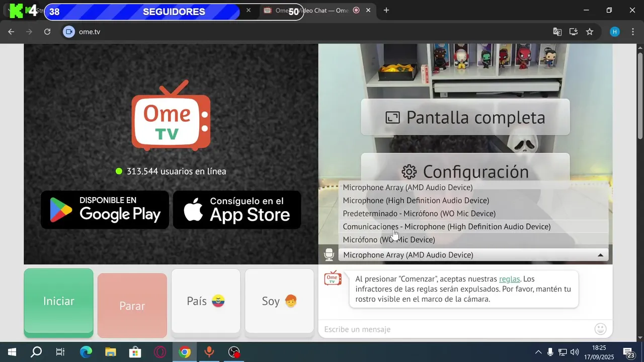The image size is (644, 362).
Task: Open the Chrome three-dot menu
Action: [x=632, y=32]
